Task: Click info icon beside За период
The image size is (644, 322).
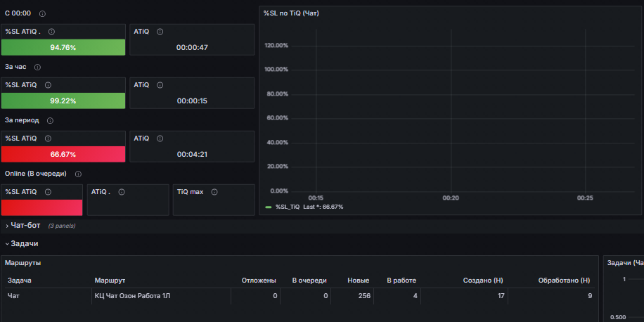Action: [x=50, y=121]
